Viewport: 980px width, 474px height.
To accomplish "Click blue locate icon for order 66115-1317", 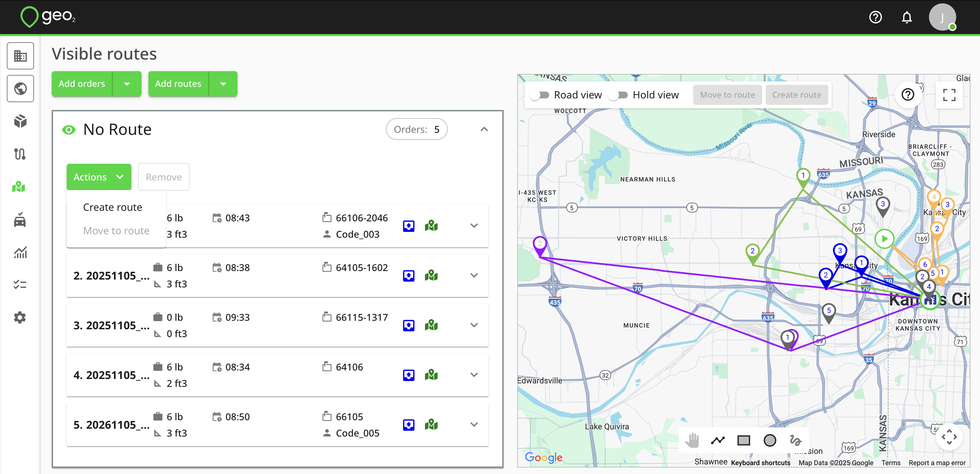I will point(409,326).
